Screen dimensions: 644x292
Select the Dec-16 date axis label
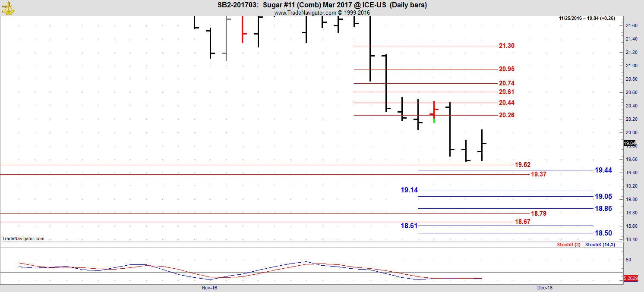pyautogui.click(x=545, y=288)
